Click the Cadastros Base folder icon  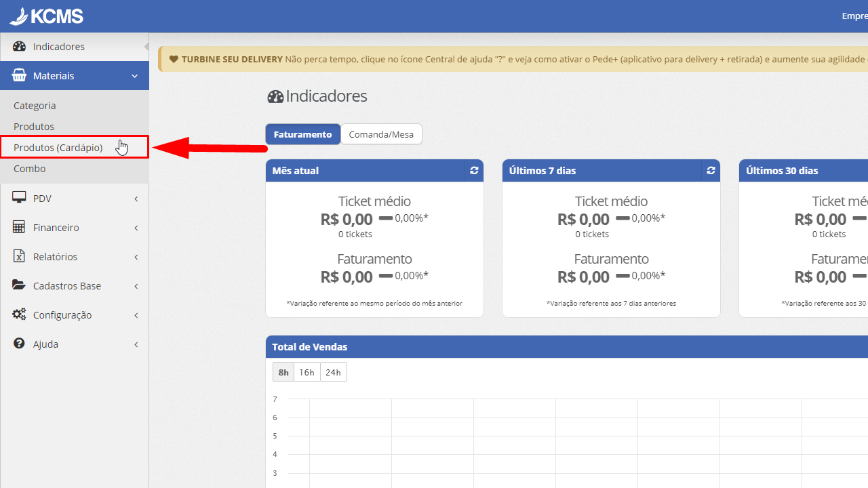tap(20, 286)
